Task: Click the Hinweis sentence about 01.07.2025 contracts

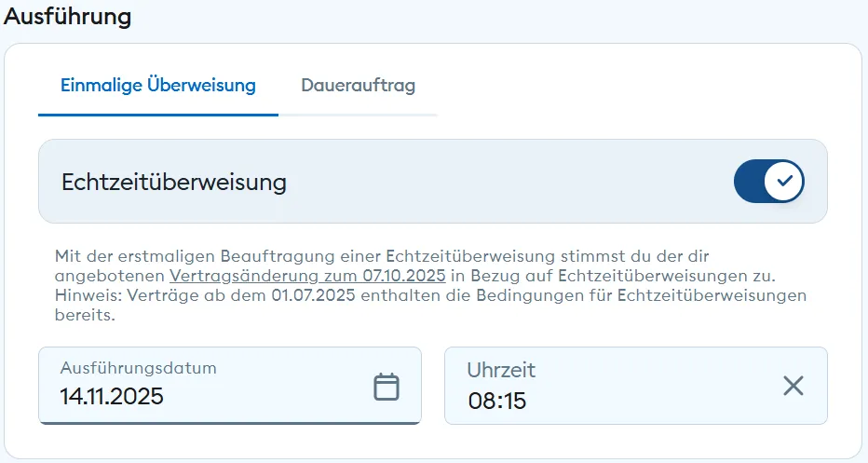Action: [430, 296]
